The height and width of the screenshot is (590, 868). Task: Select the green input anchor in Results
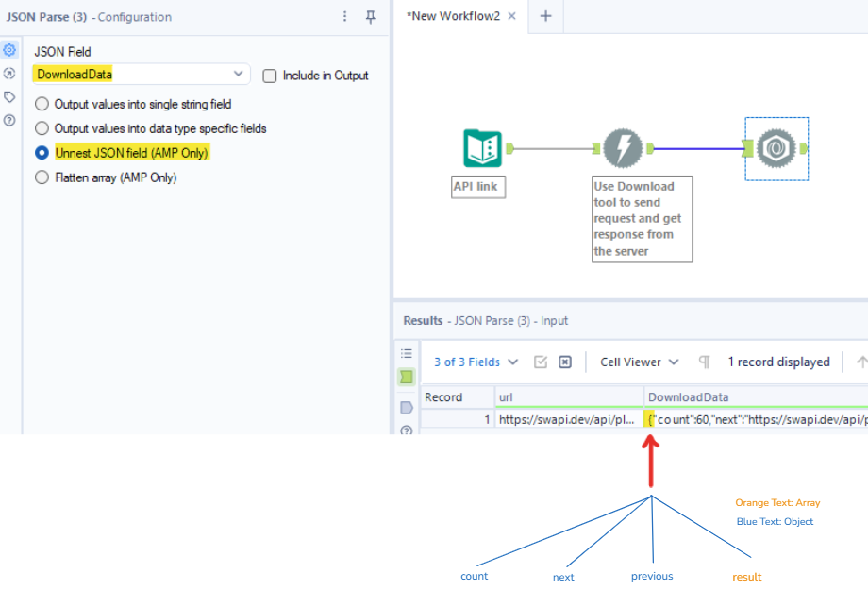point(407,378)
